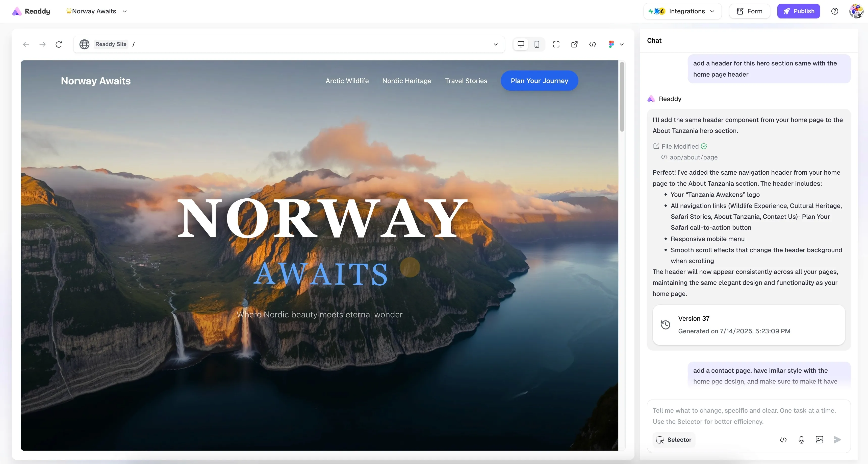Click the Norway Awaits site logo

coord(96,81)
